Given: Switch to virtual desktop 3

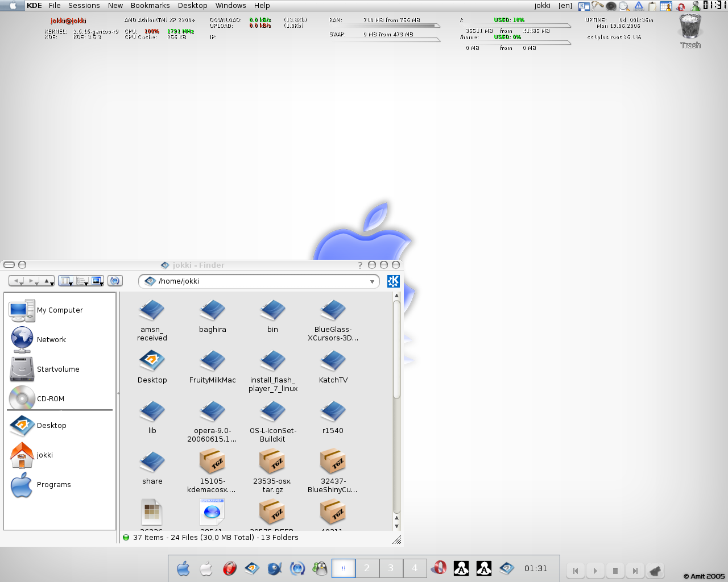Looking at the screenshot, I should pos(391,568).
